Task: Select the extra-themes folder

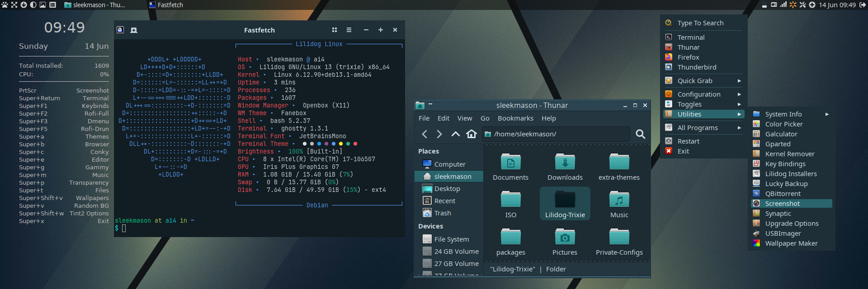Action: point(619,168)
